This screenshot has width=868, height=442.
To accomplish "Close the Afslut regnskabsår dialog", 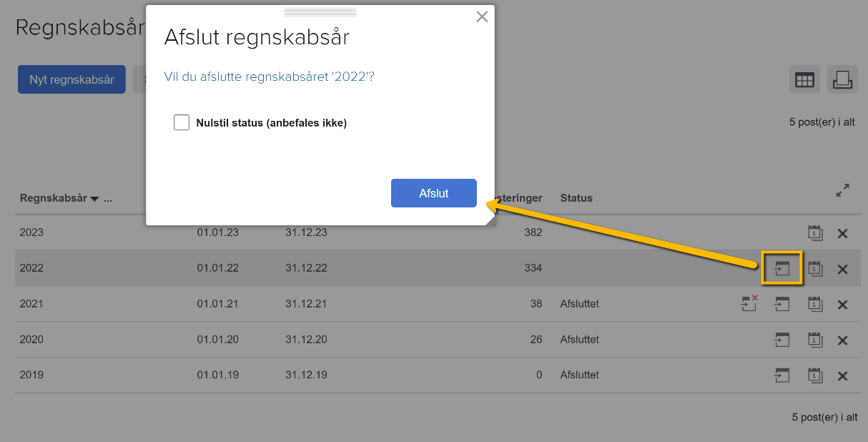I will point(482,17).
